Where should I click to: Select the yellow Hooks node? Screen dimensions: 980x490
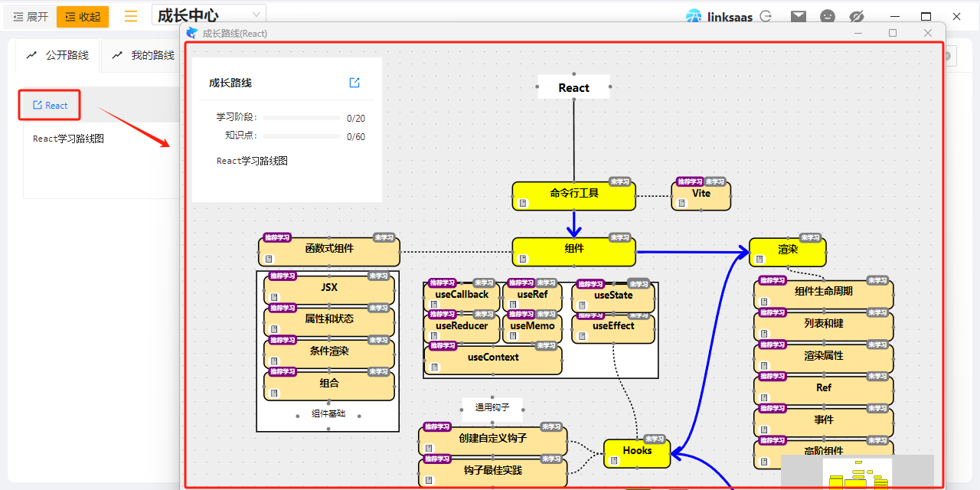coord(637,453)
